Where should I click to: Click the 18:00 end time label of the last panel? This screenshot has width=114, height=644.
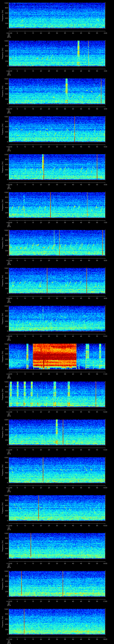click(x=105, y=639)
